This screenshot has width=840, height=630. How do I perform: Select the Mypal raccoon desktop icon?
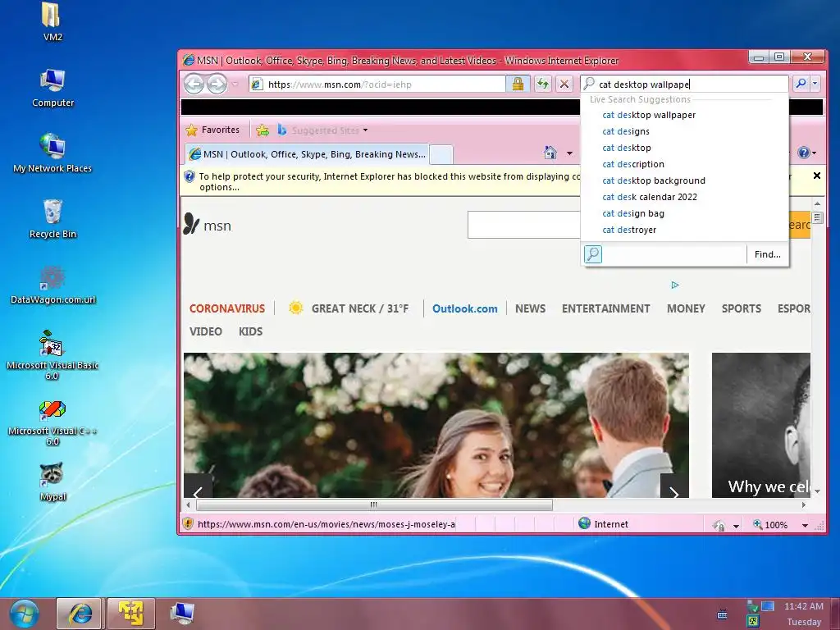(x=52, y=481)
